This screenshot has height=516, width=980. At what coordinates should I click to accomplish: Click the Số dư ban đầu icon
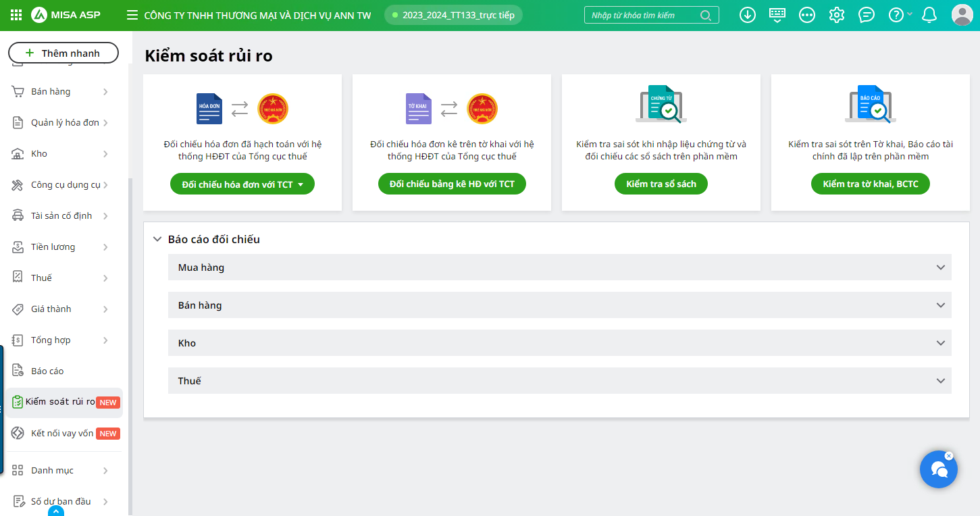(18, 501)
